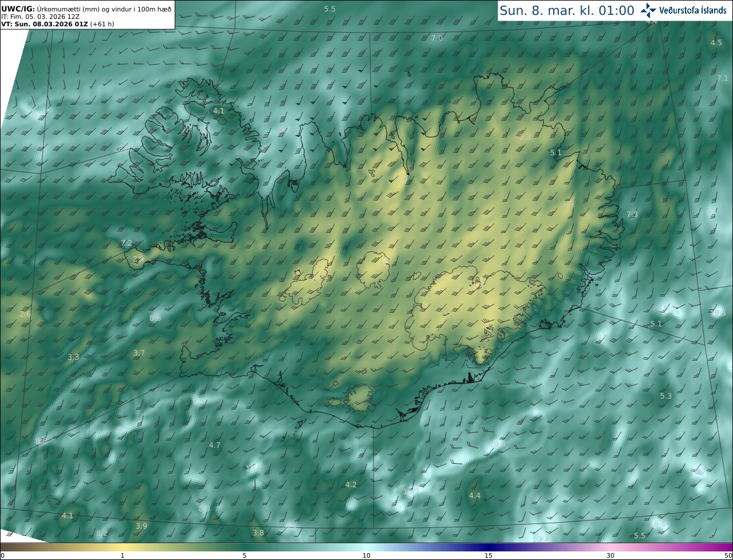
Task: Click the map value 4.5
Action: click(x=716, y=43)
